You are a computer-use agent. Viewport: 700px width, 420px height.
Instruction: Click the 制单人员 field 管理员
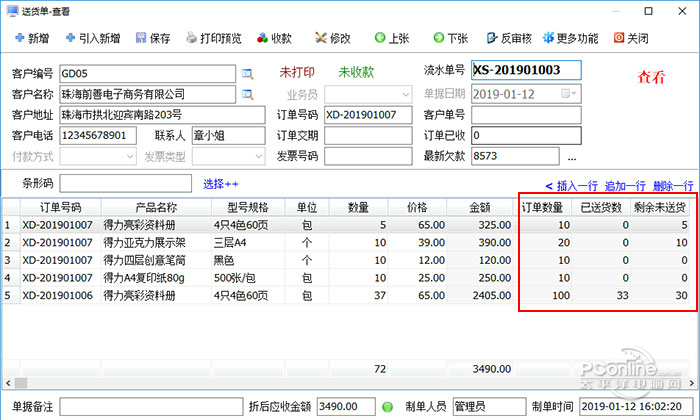click(489, 407)
